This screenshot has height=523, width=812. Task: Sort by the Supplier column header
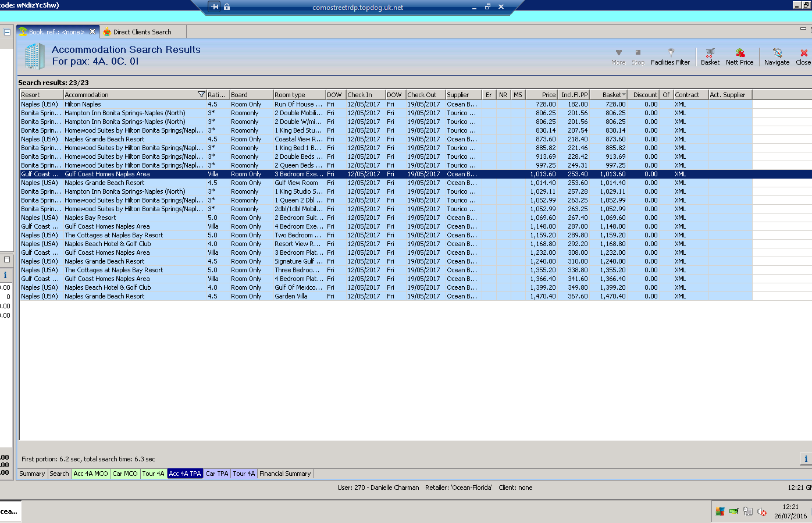tap(464, 95)
